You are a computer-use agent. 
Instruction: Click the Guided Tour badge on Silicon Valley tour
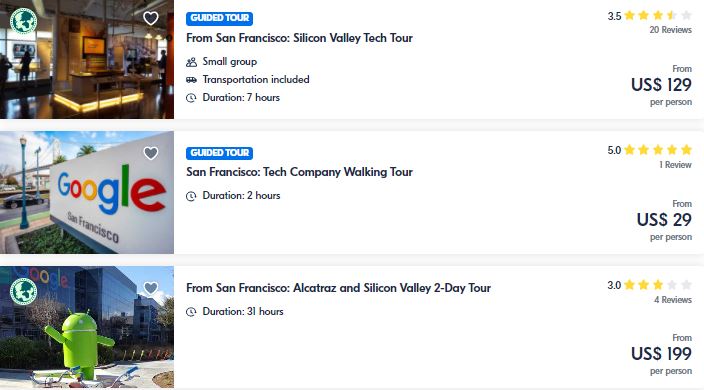[220, 18]
